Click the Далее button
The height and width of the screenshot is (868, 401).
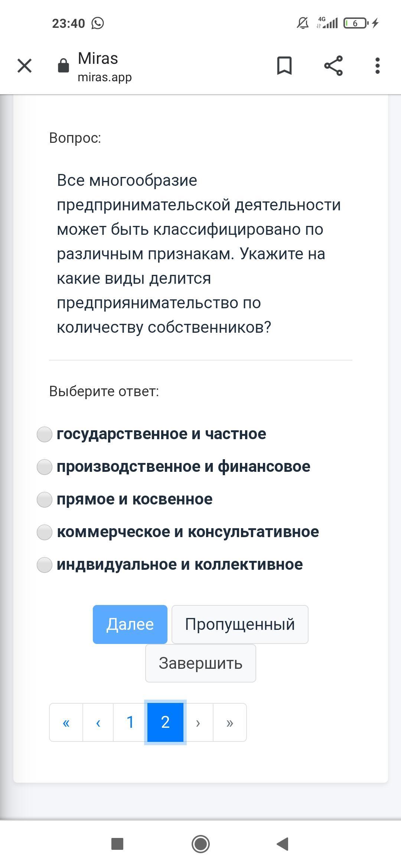(130, 624)
